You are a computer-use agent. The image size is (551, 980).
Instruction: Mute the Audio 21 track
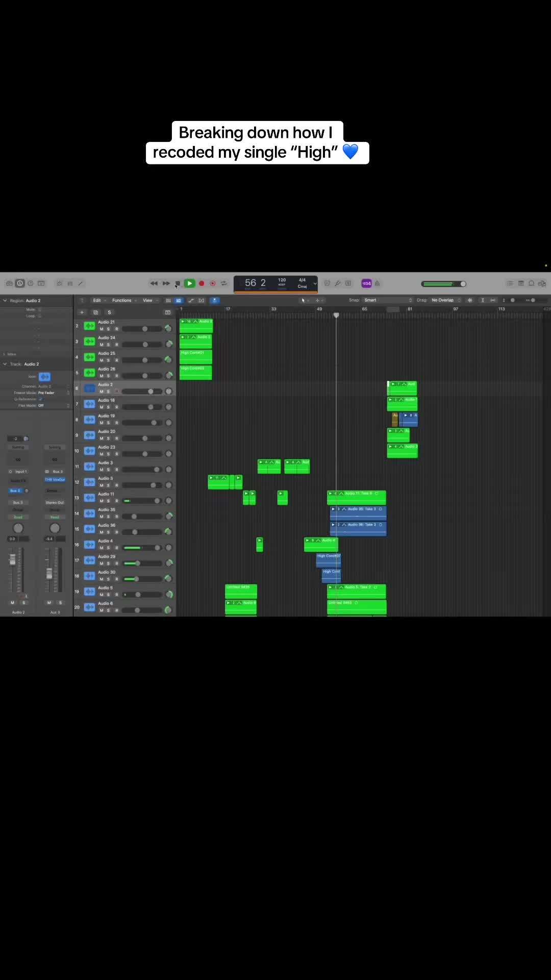tap(102, 329)
